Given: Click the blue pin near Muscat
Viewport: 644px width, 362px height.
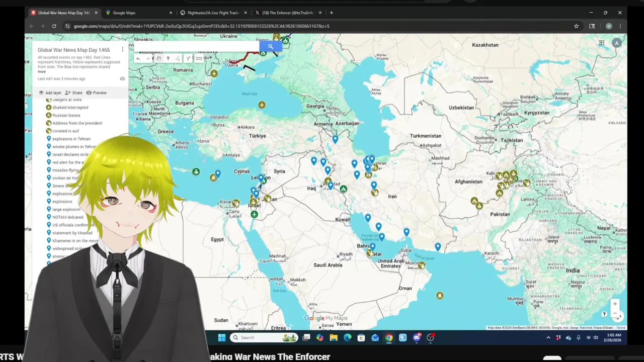Looking at the screenshot, I should click(438, 247).
